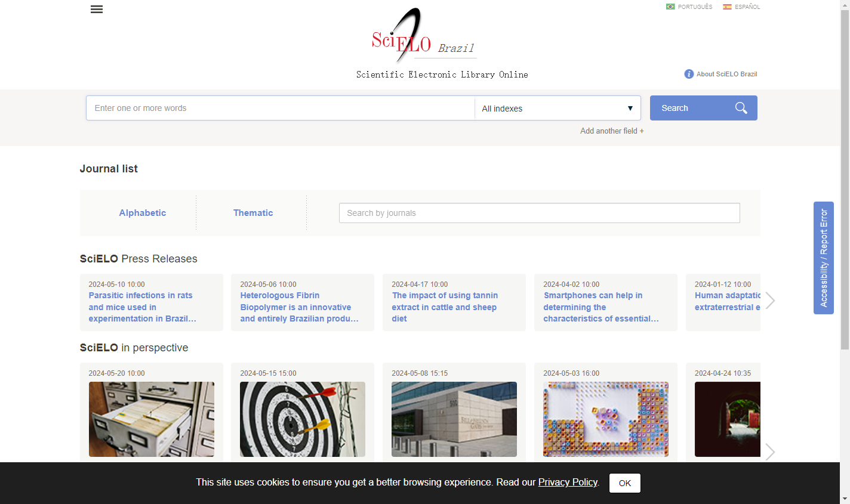The image size is (850, 504).
Task: Open Human adaptation press release
Action: [x=728, y=301]
